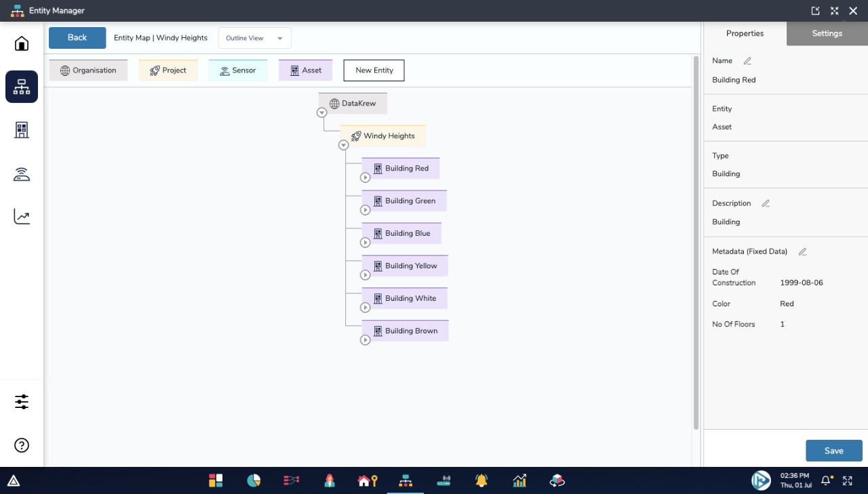Image resolution: width=868 pixels, height=494 pixels.
Task: Expand the Building Brown node
Action: (366, 340)
